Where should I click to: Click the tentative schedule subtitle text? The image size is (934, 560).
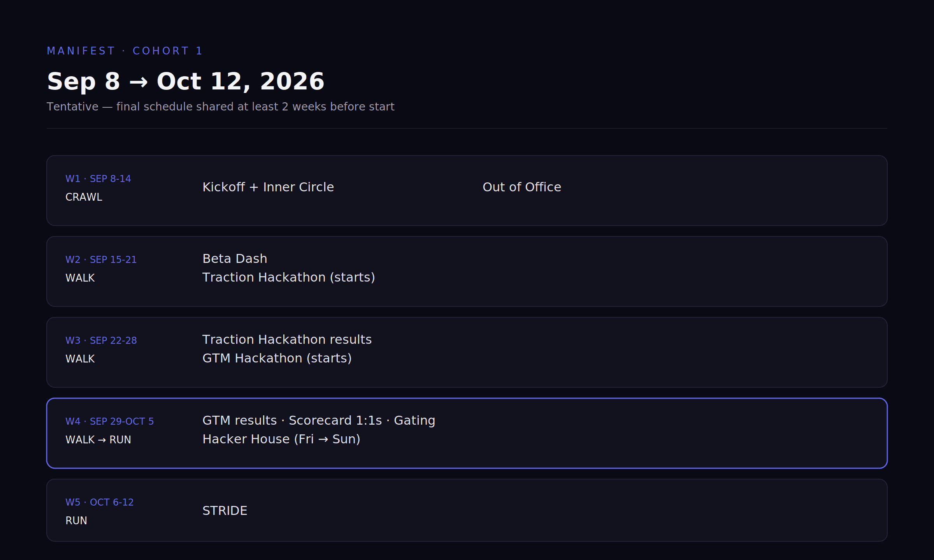(x=220, y=107)
